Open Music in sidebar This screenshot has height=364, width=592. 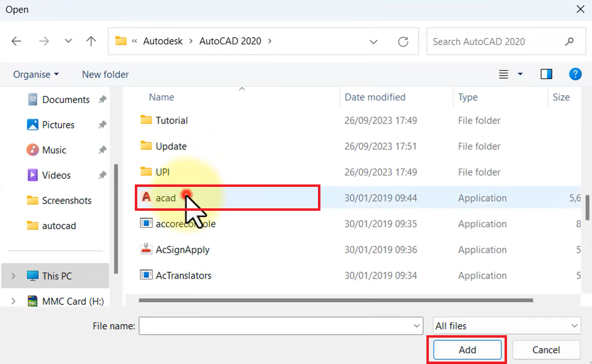[x=54, y=150]
